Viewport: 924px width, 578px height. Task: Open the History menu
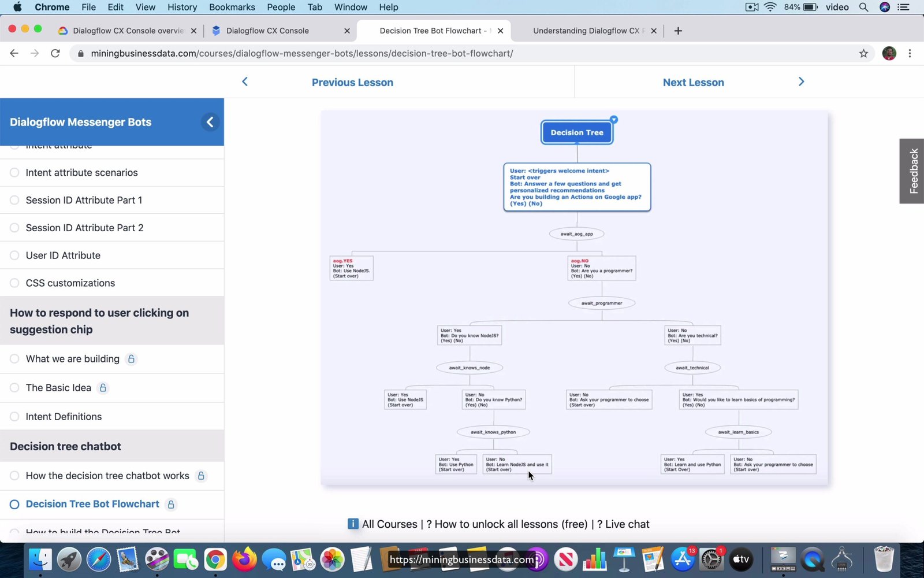182,7
